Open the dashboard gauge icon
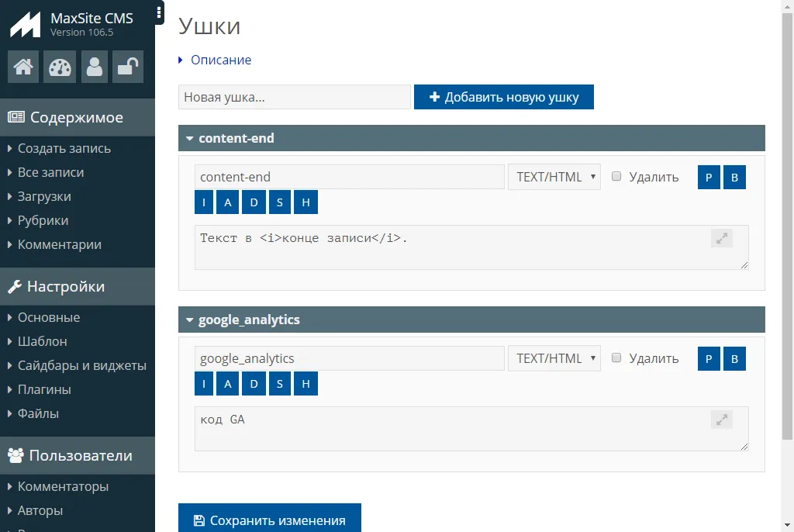 59,67
